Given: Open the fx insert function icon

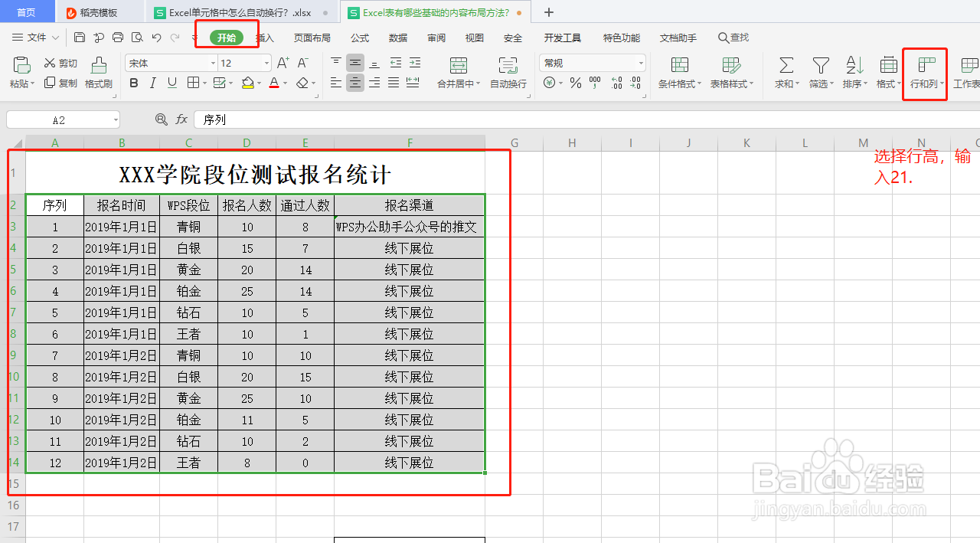Looking at the screenshot, I should point(181,119).
